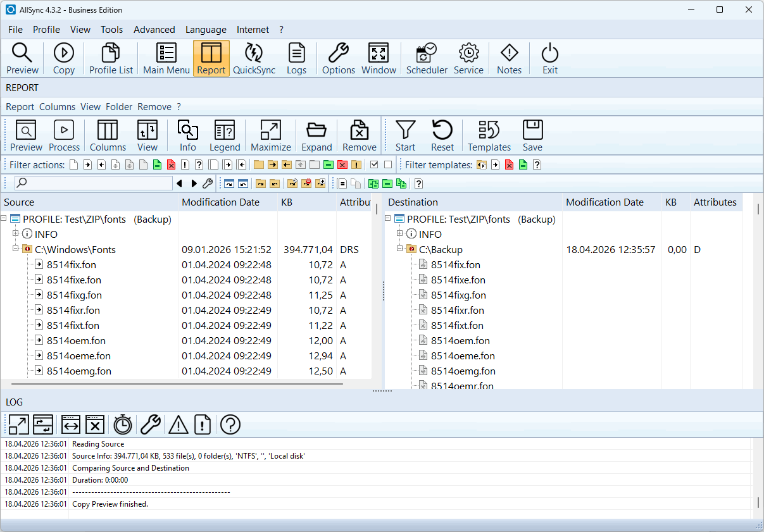Toggle the red X file filter action
The image size is (764, 532).
(171, 165)
